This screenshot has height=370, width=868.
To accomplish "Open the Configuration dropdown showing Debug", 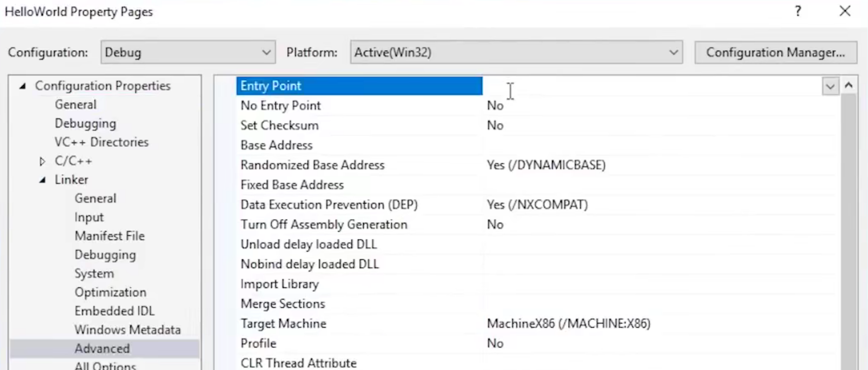I will point(188,52).
